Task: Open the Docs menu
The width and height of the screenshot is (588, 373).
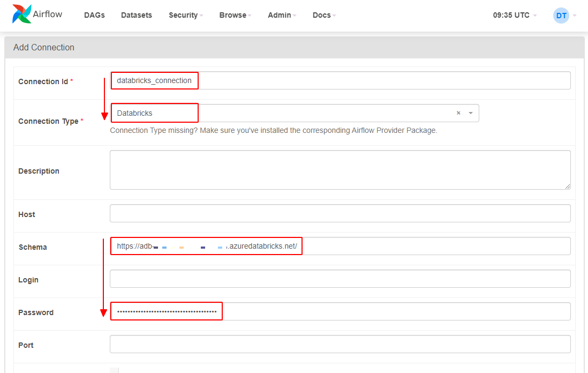Action: [x=325, y=15]
